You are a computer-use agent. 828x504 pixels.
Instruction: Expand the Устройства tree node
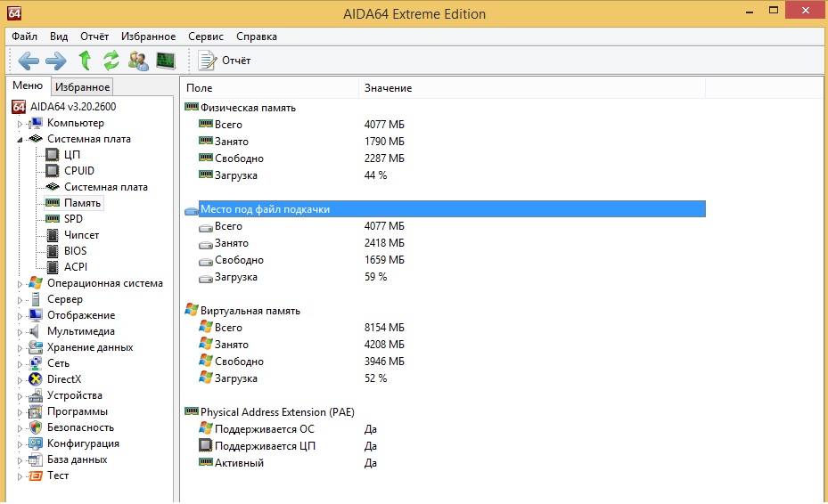coord(20,396)
